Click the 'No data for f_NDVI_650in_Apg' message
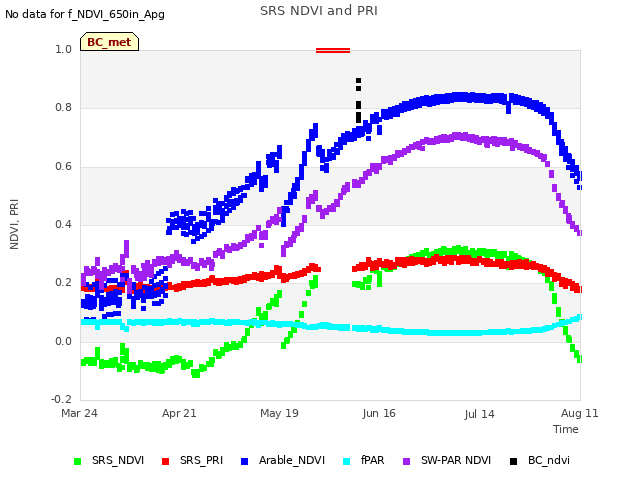This screenshot has height=480, width=640. (85, 14)
